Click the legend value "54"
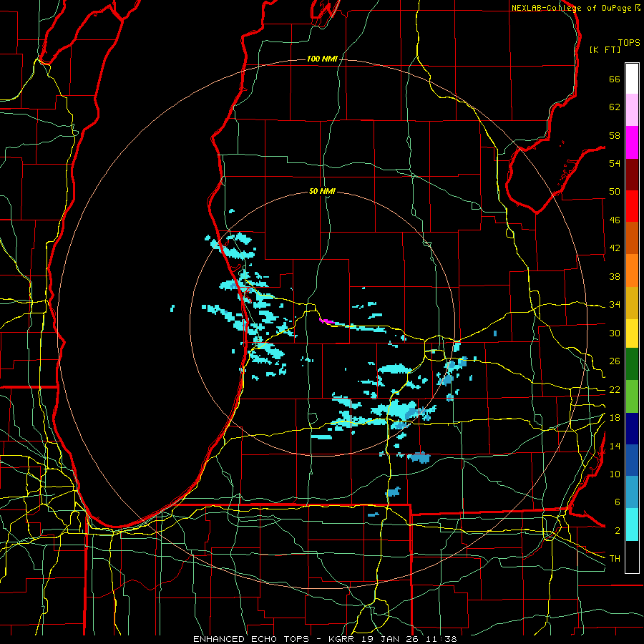 [615, 163]
